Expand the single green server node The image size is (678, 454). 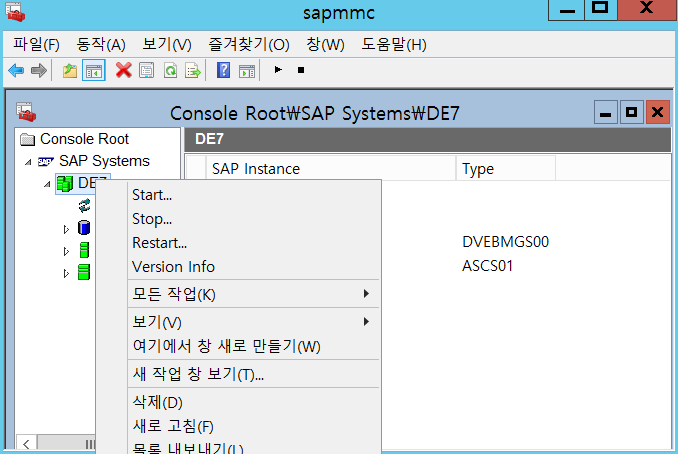66,251
